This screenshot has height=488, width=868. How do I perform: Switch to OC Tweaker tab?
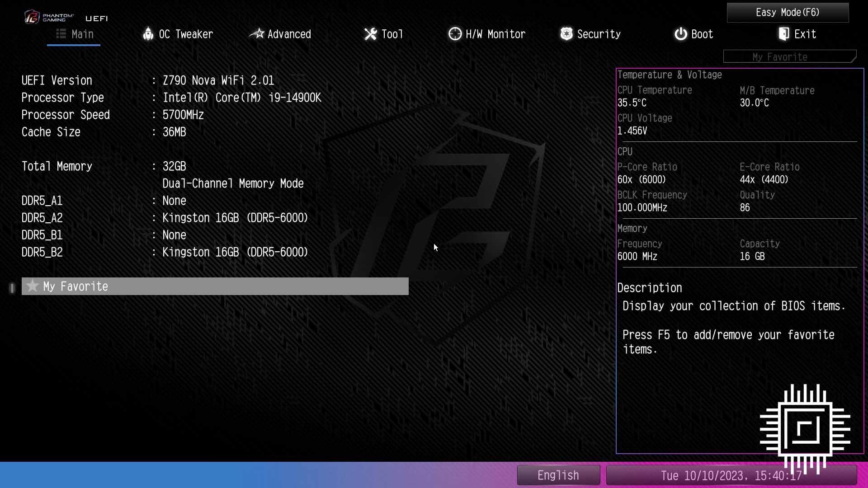(178, 34)
